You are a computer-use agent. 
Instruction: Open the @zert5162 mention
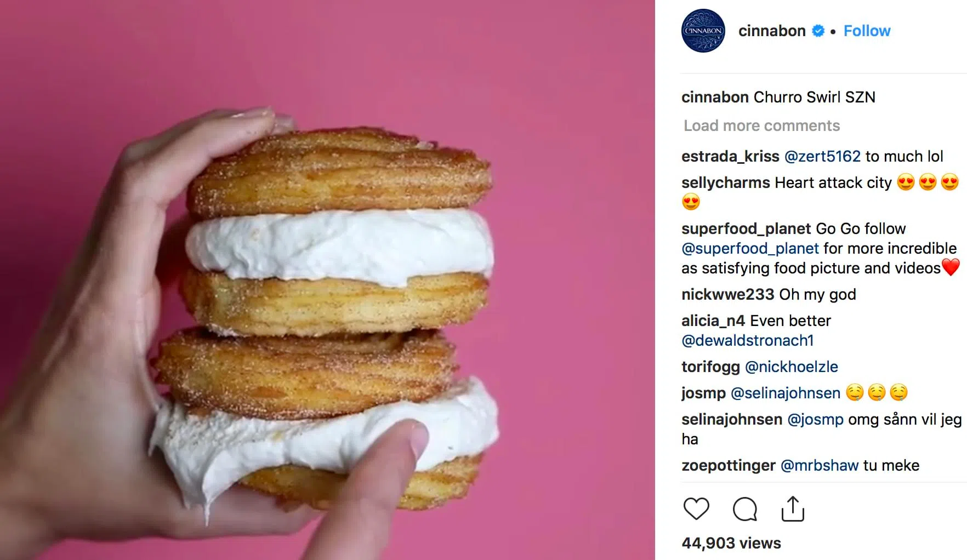coord(822,156)
